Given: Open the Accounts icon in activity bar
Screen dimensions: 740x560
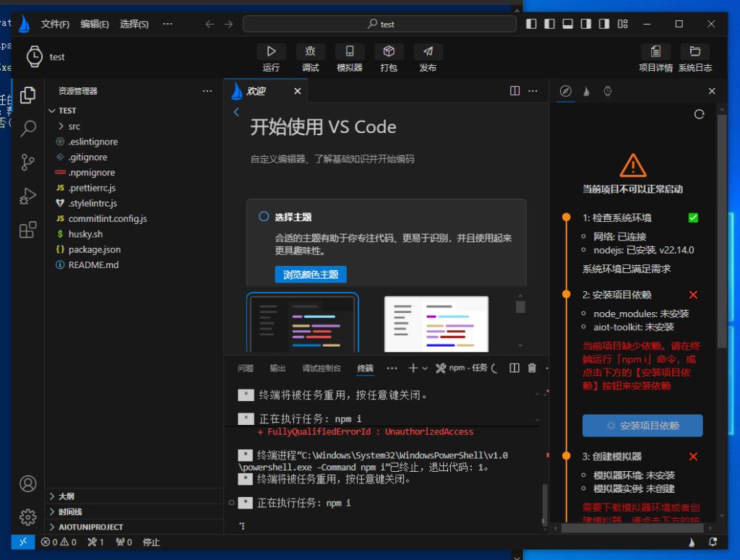Looking at the screenshot, I should click(28, 483).
